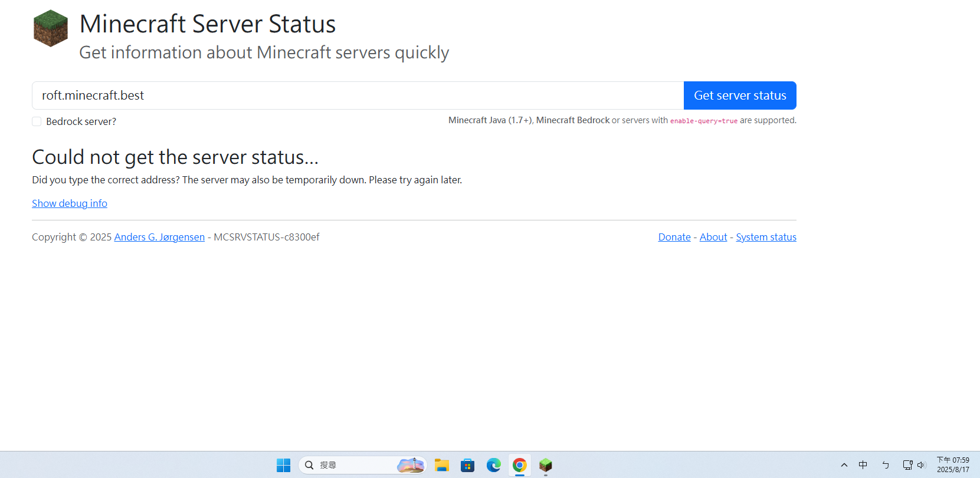Viewport: 980px width, 478px height.
Task: Open the About link
Action: [713, 237]
